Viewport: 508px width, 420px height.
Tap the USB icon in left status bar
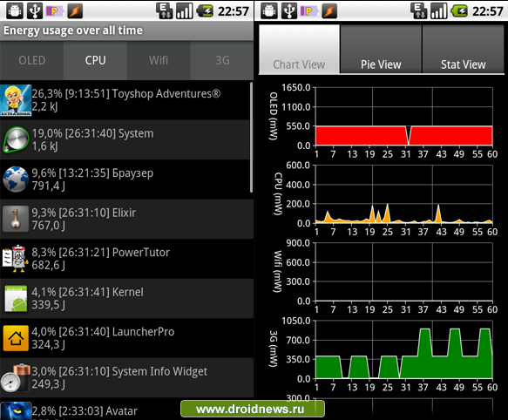click(x=35, y=10)
